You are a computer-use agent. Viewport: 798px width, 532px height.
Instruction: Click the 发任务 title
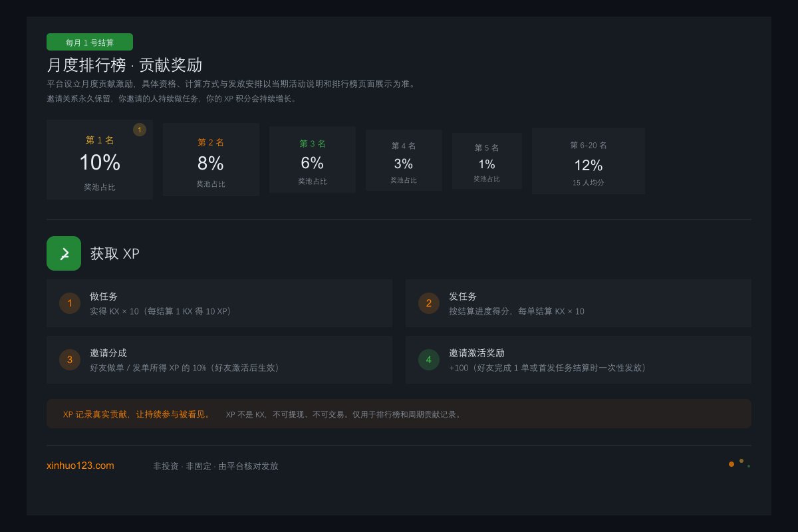click(463, 297)
